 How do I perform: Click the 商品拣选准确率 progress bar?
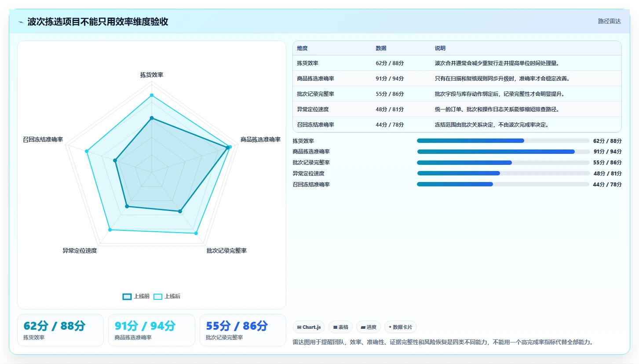tap(503, 152)
